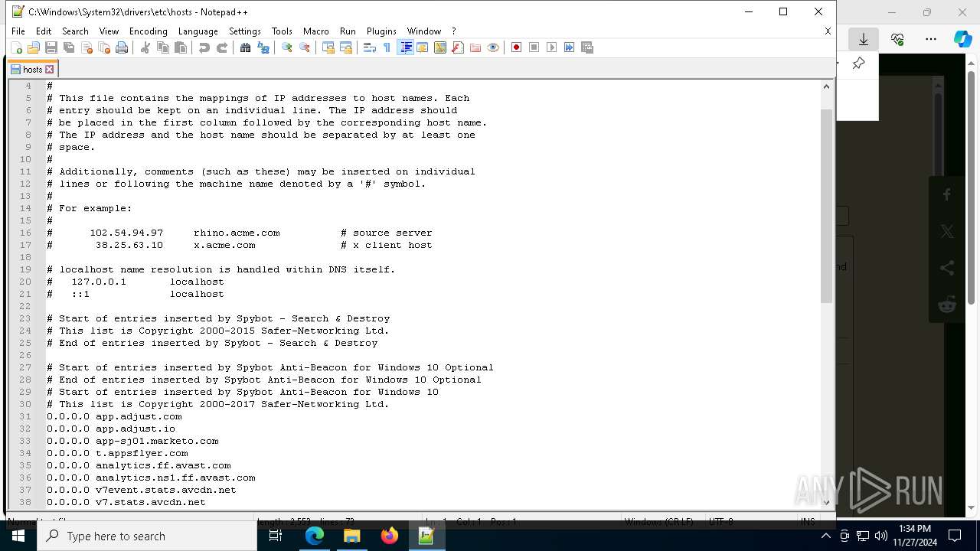Click pin icon in the browser downloads flyout

tap(858, 64)
